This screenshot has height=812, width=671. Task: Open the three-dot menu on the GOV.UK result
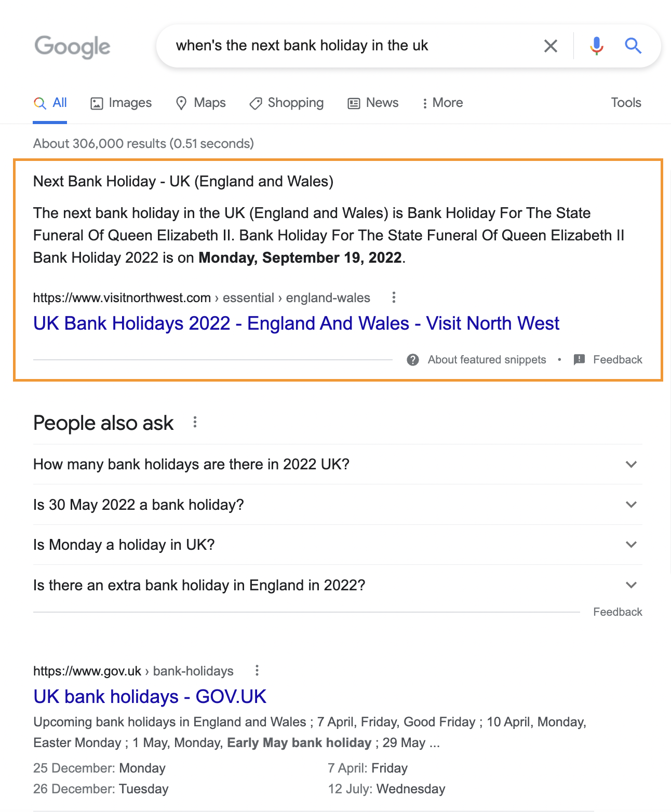pyautogui.click(x=257, y=671)
